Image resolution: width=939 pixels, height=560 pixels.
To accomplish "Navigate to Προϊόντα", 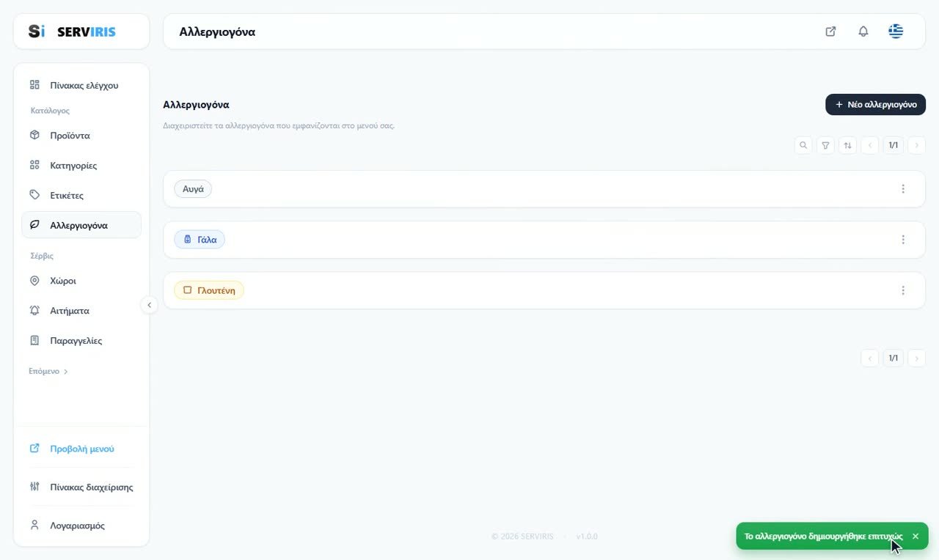I will click(81, 136).
